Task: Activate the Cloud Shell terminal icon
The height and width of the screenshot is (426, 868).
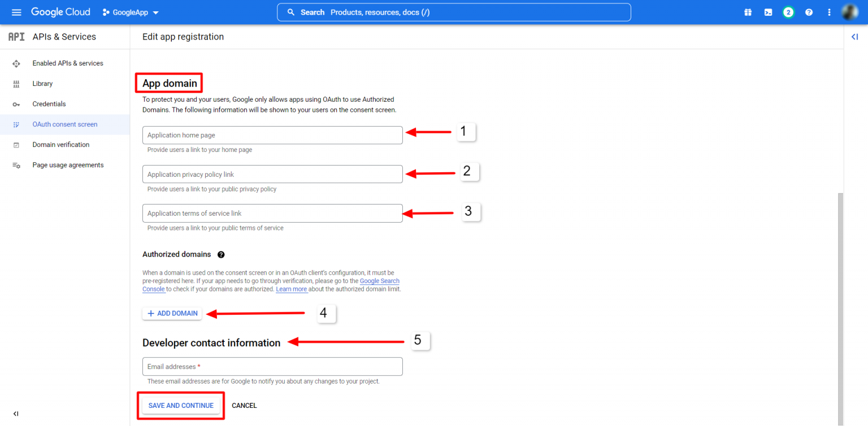Action: [768, 12]
